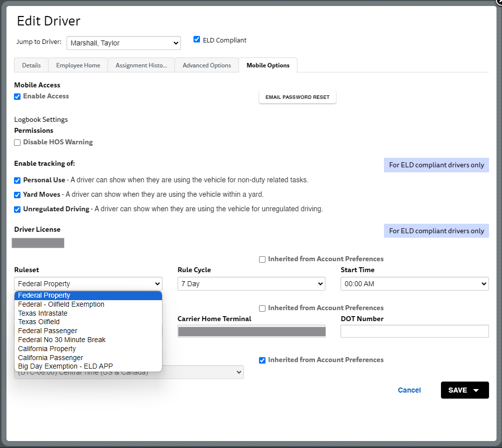Screen dimensions: 502x448
Task: Click the SAVE button dropdown arrow
Action: click(x=476, y=390)
